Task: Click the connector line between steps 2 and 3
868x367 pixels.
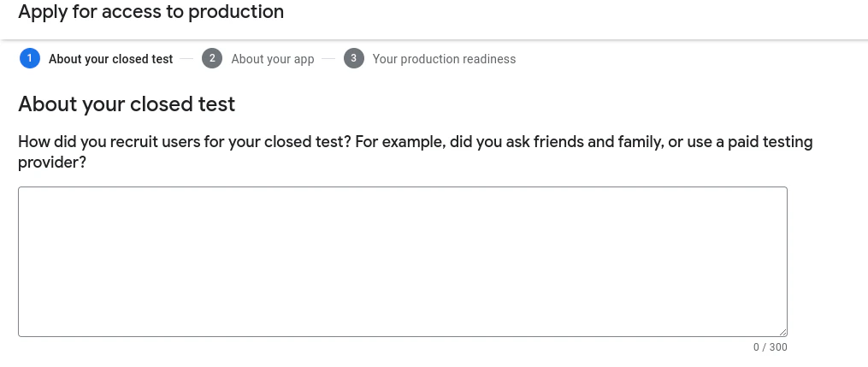Action: (x=328, y=59)
